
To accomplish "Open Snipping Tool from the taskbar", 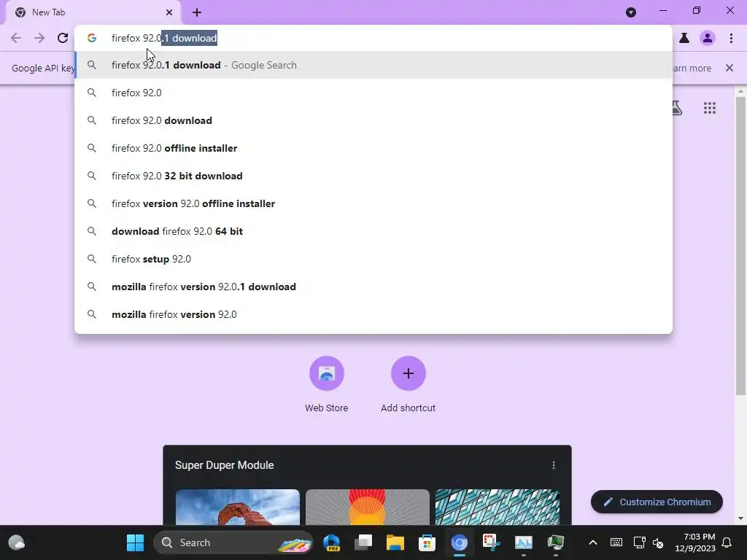I will (491, 542).
